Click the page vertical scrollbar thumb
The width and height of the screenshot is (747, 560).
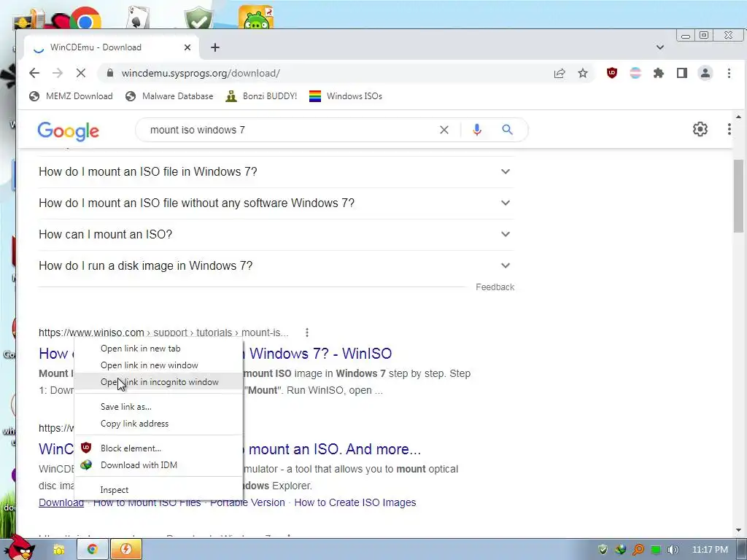[x=738, y=196]
